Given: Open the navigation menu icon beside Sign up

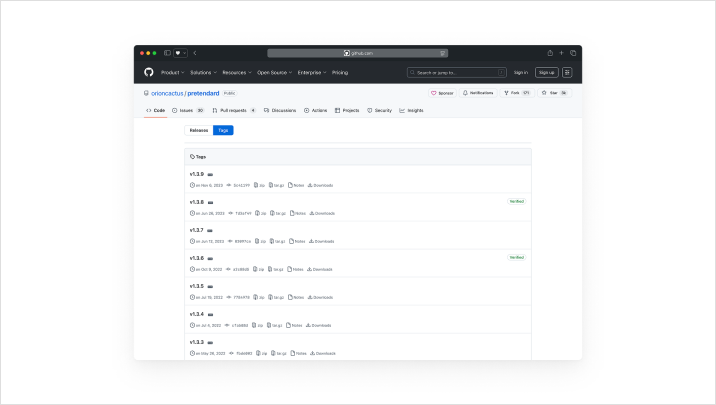Looking at the screenshot, I should click(x=567, y=72).
